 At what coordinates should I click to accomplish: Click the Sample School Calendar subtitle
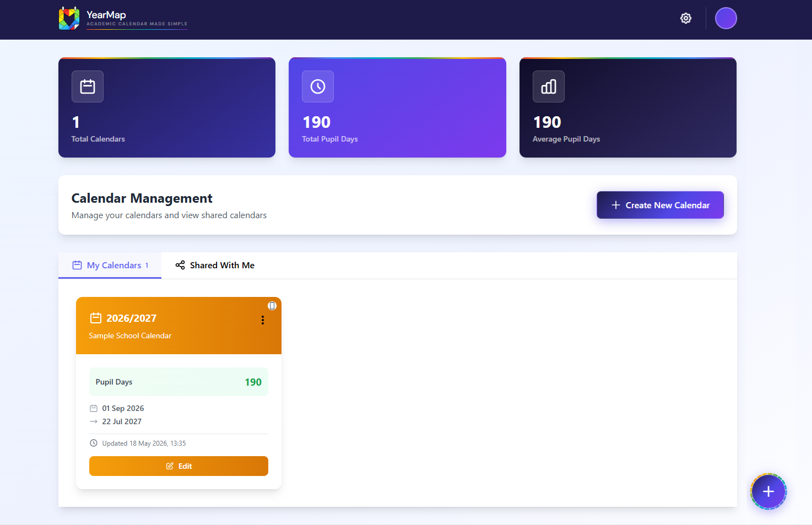click(x=130, y=335)
